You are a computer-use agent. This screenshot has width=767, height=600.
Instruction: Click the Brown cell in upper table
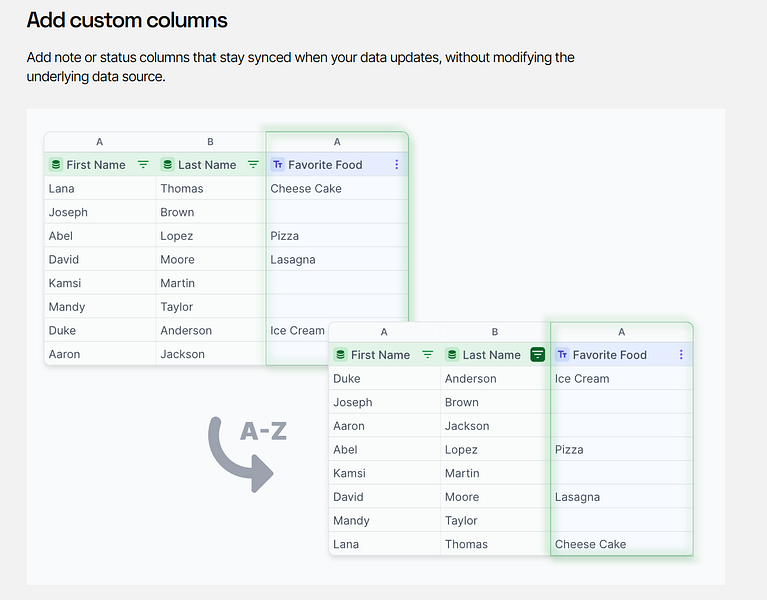click(211, 212)
